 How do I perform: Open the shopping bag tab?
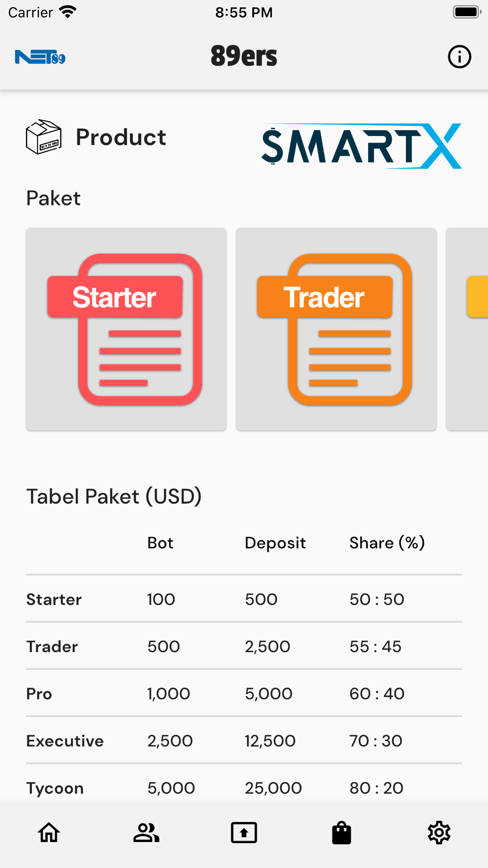tap(342, 832)
